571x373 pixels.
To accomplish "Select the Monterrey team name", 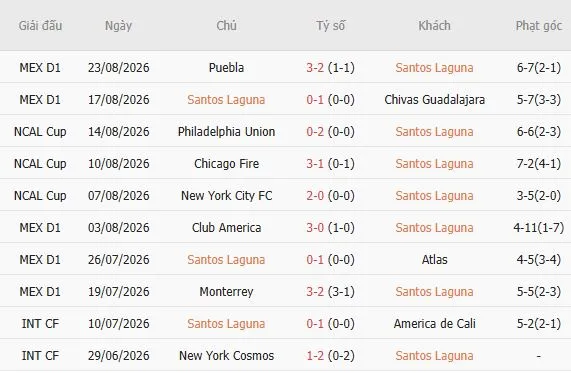I will 226,292.
